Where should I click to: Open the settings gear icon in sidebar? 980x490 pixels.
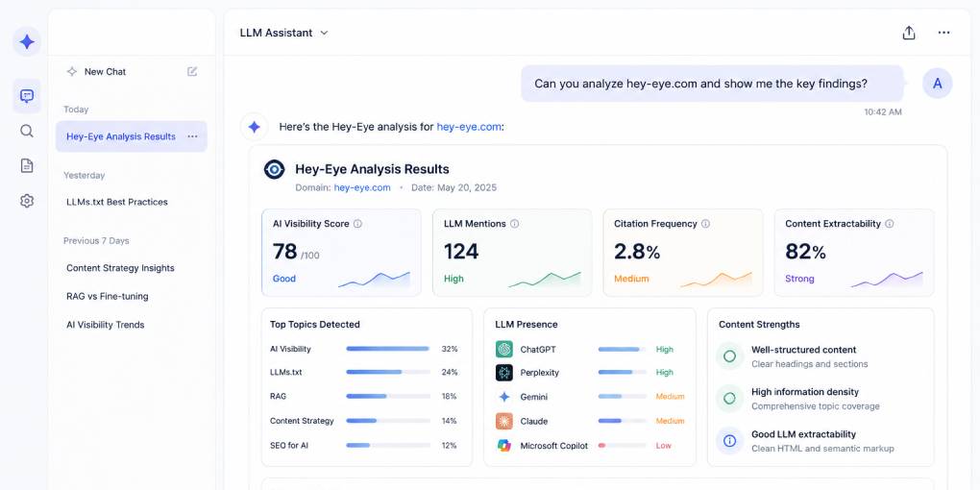tap(27, 201)
